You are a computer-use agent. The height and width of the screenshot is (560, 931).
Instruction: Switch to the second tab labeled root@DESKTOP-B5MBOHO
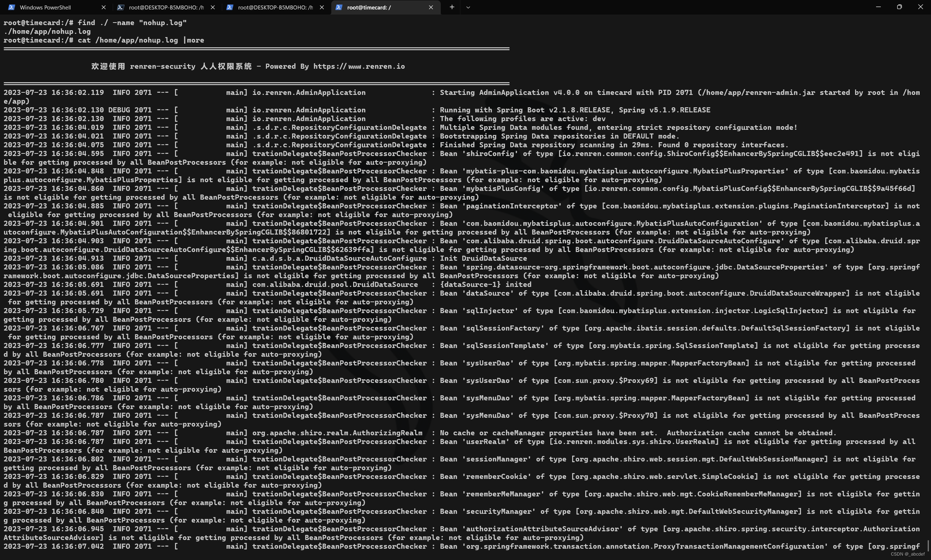coord(166,7)
